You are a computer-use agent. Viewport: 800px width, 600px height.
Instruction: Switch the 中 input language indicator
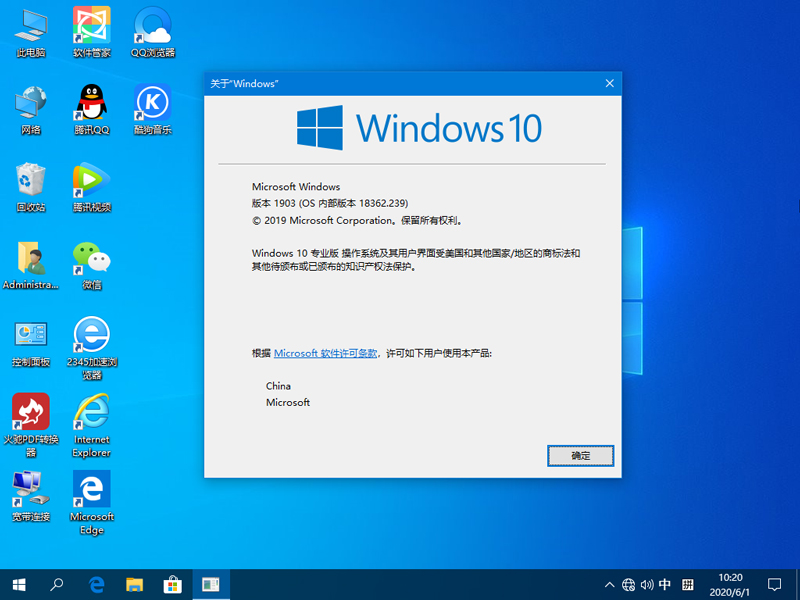[665, 585]
